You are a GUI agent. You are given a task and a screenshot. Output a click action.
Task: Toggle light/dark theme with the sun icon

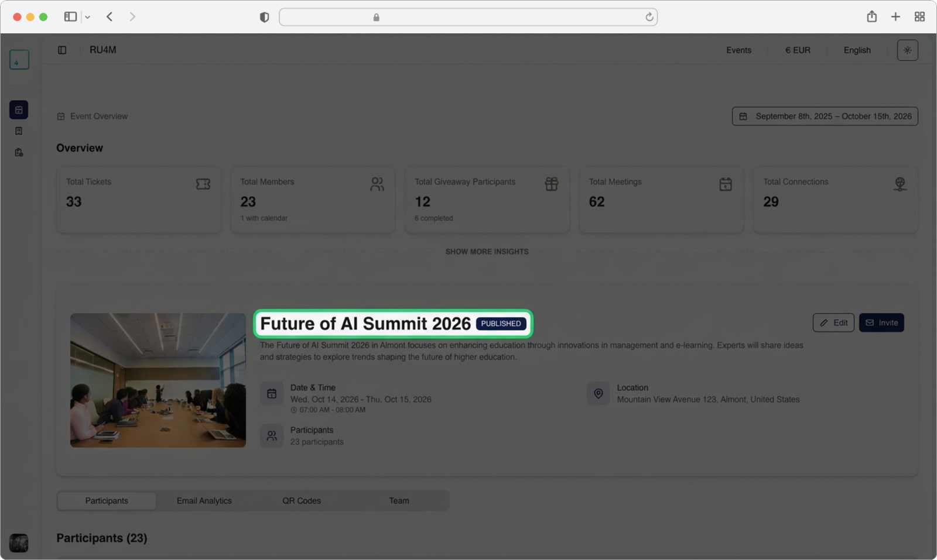(907, 50)
